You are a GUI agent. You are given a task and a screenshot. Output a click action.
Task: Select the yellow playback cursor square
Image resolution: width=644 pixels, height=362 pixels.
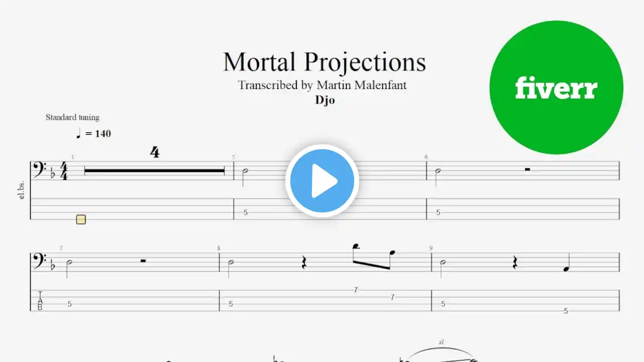coord(81,219)
